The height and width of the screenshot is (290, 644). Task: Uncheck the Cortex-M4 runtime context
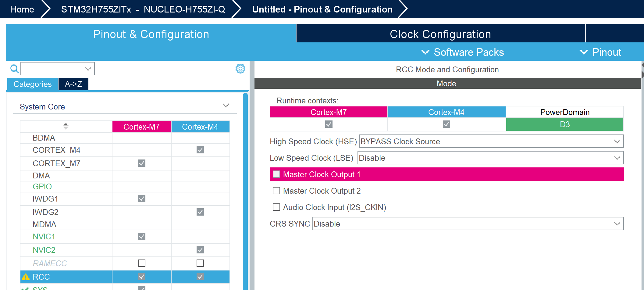coord(446,124)
